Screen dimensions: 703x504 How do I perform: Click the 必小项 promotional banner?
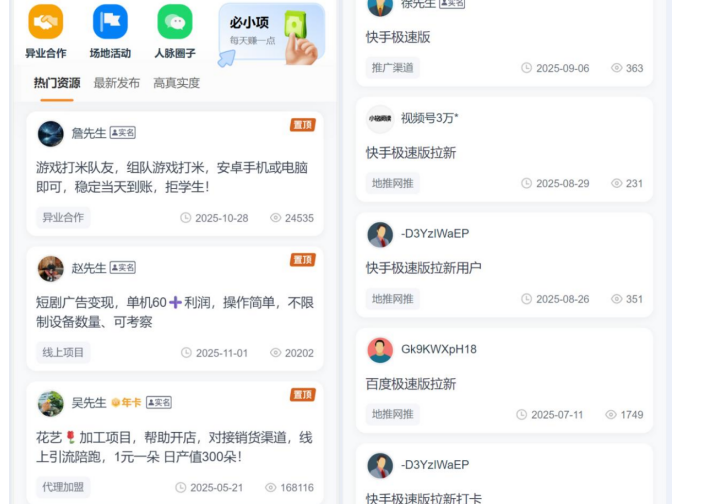tap(271, 35)
